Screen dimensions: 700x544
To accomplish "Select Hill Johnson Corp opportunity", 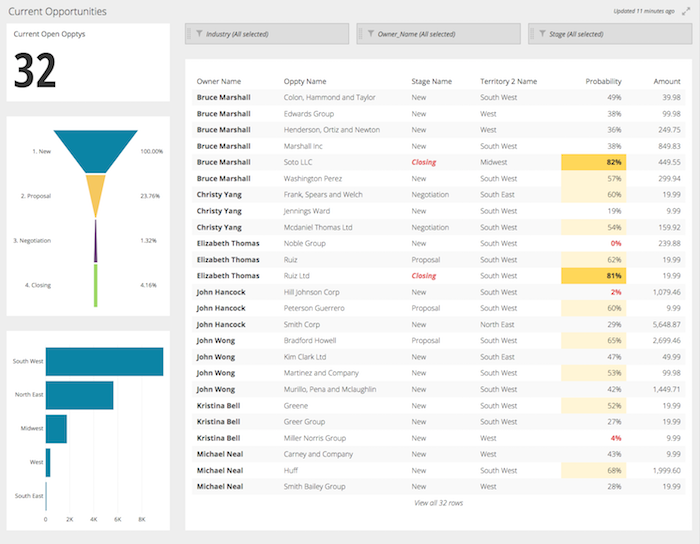I will (312, 292).
